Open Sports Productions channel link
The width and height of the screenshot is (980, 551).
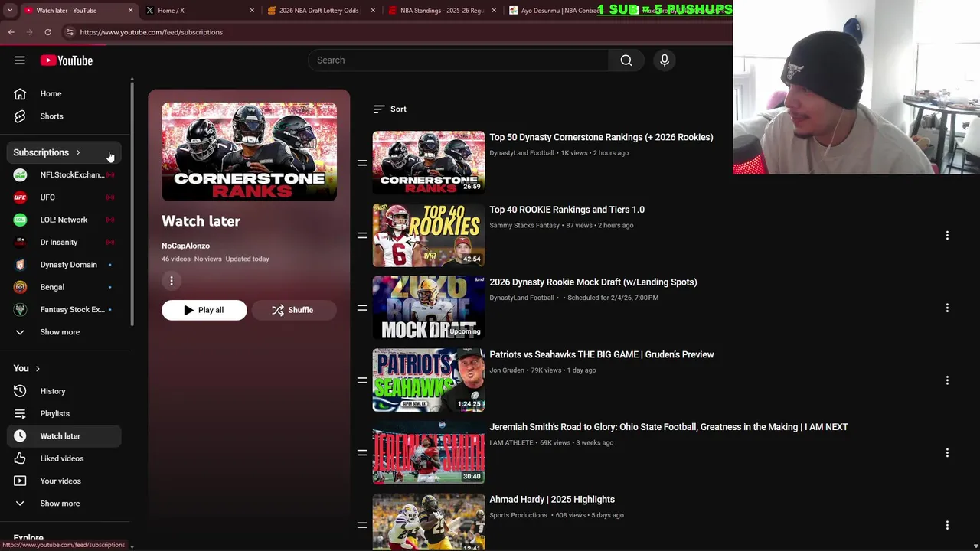tap(518, 515)
